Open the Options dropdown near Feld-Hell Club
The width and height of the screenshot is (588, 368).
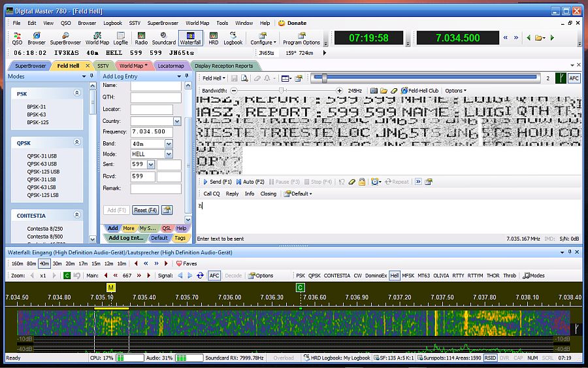click(455, 91)
